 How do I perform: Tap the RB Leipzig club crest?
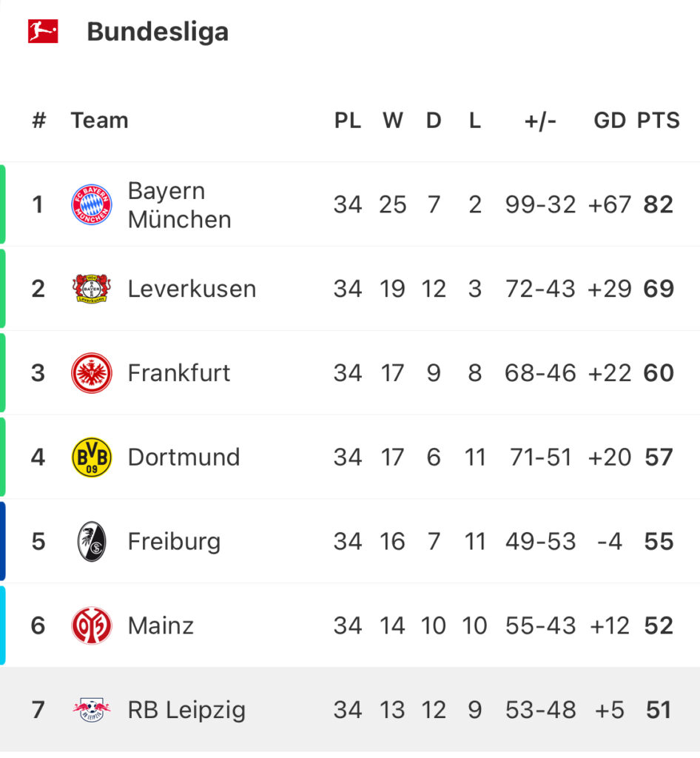coord(92,710)
